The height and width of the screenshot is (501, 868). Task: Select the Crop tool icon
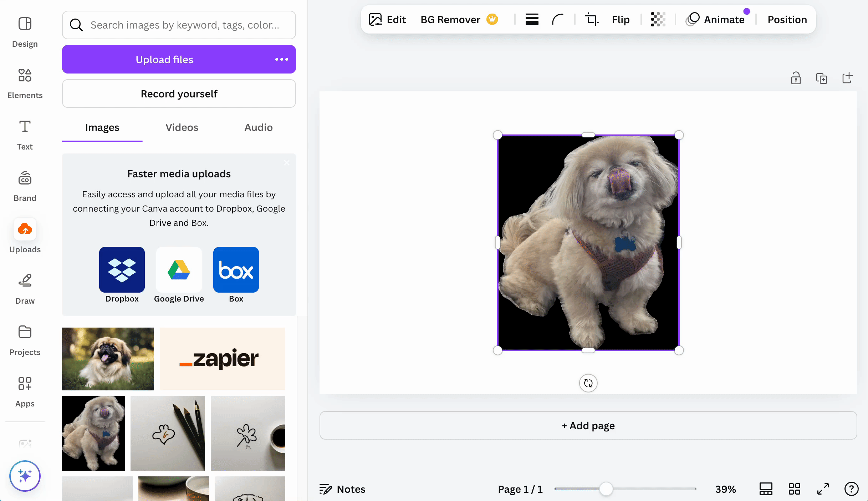click(x=592, y=19)
